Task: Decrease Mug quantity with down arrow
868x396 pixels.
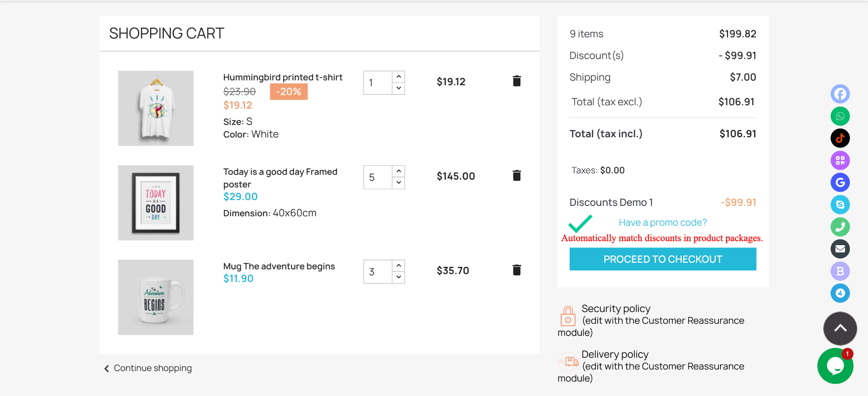Action: click(399, 277)
